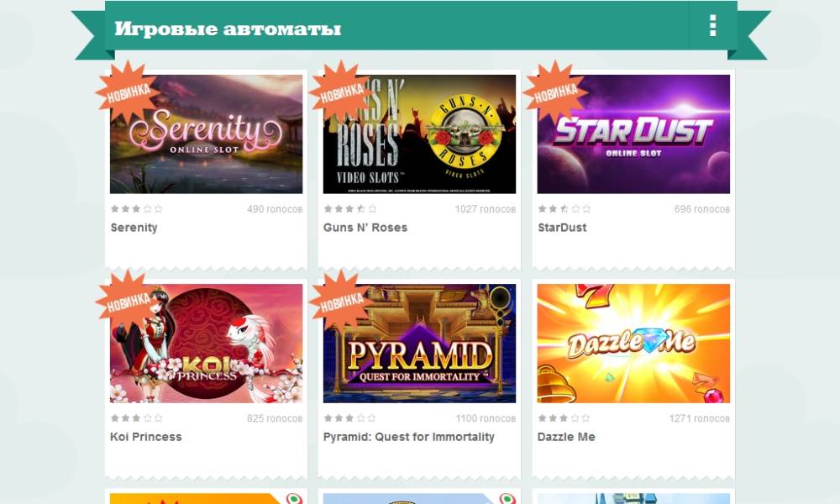Rate Guns N' Roses with the stars
This screenshot has height=504, width=840.
[349, 209]
